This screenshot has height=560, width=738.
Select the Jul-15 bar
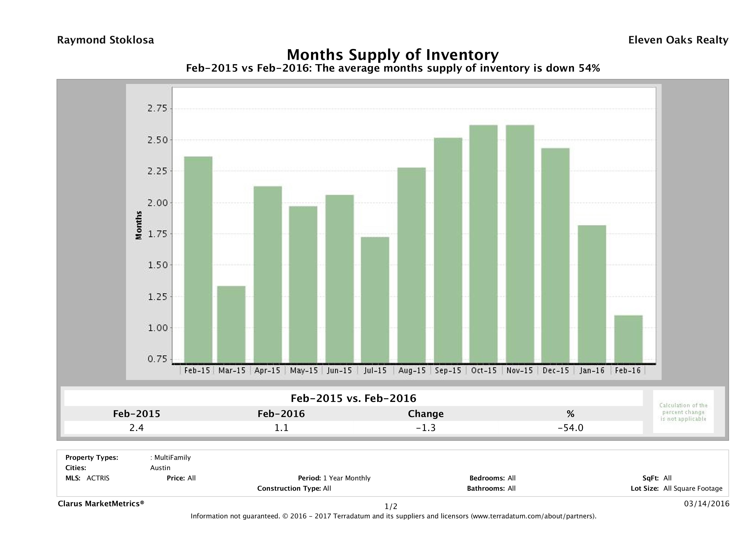375,300
